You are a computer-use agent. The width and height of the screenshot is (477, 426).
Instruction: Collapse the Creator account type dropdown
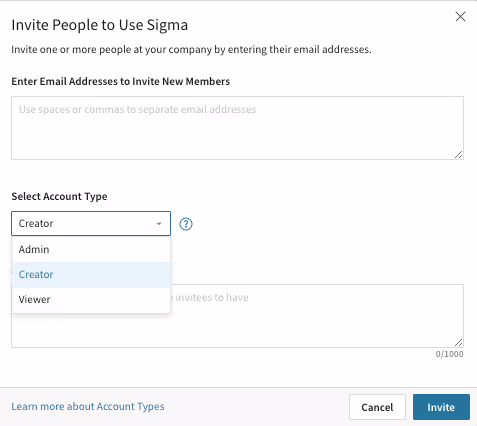(91, 223)
